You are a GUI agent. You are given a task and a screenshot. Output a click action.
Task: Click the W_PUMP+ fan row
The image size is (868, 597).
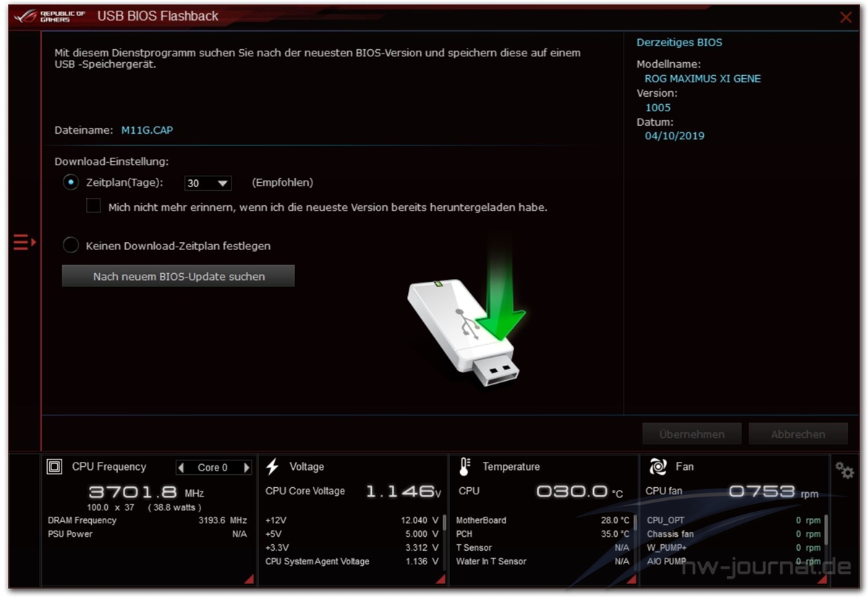[733, 548]
